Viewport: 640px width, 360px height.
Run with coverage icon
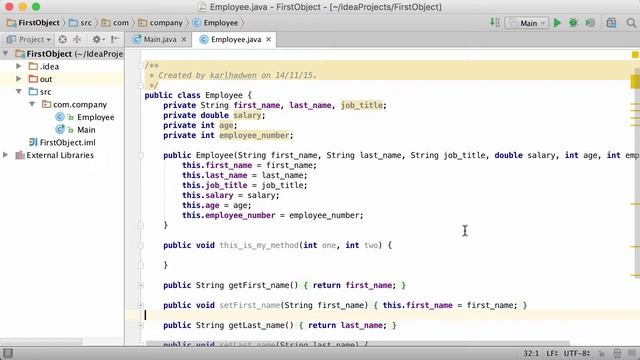click(590, 23)
